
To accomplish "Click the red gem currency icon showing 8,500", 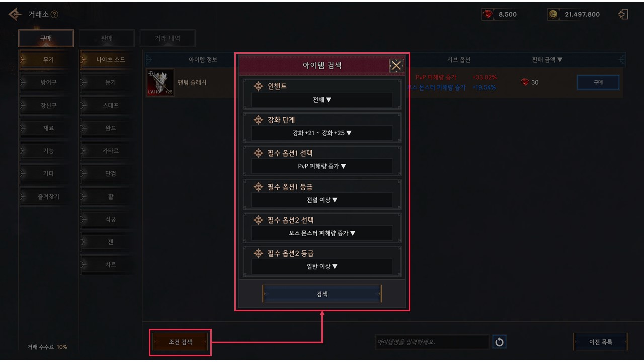I will pos(488,15).
